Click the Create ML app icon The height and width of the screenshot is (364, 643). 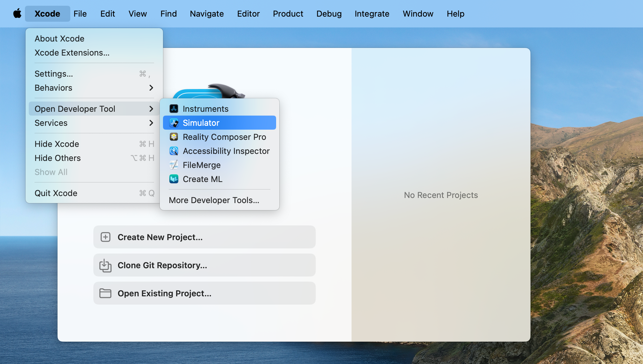[174, 179]
